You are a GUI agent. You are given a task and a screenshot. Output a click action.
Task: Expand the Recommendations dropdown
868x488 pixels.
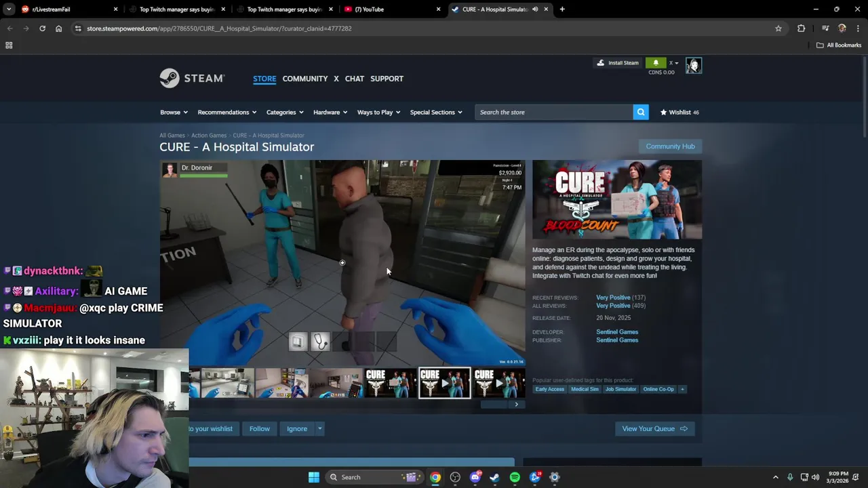click(227, 113)
